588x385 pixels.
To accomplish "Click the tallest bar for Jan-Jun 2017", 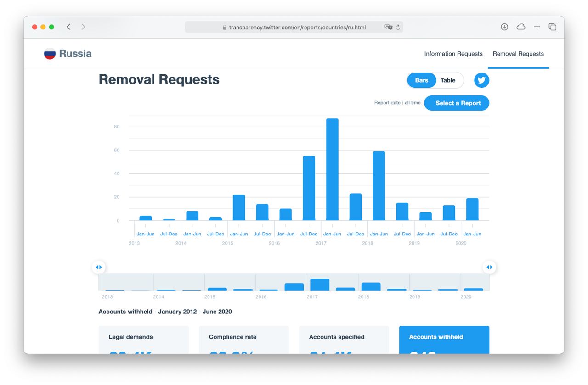I will pyautogui.click(x=332, y=169).
